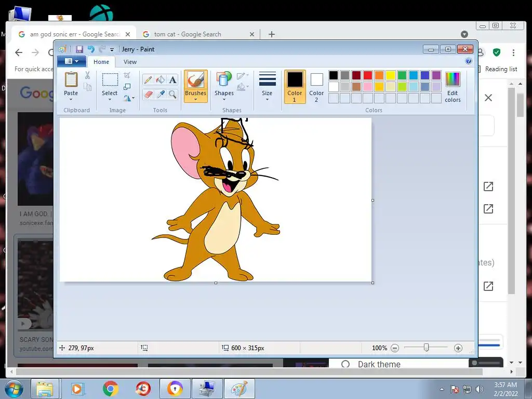Choose the Eraser tool
Screen dimensions: 532x399
tap(148, 94)
